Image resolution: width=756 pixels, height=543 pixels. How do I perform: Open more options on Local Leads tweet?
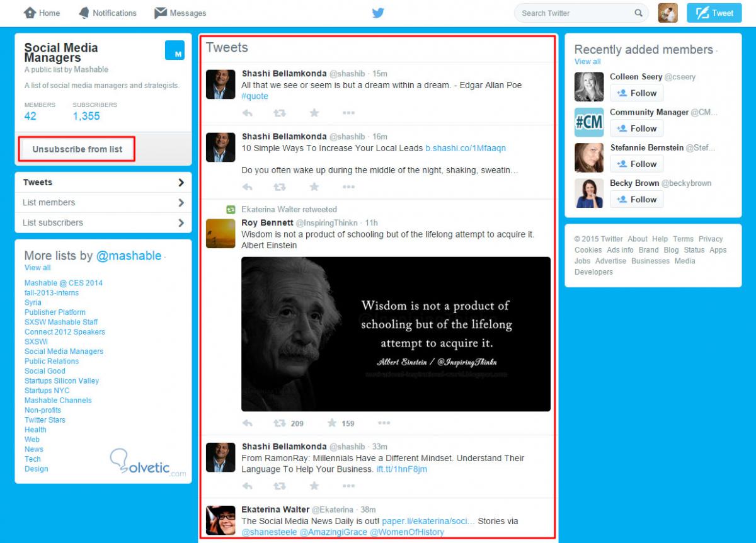348,187
